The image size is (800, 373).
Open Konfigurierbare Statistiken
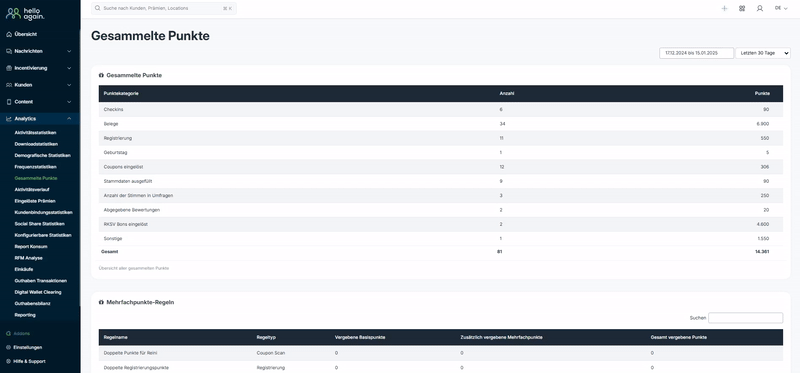[43, 235]
